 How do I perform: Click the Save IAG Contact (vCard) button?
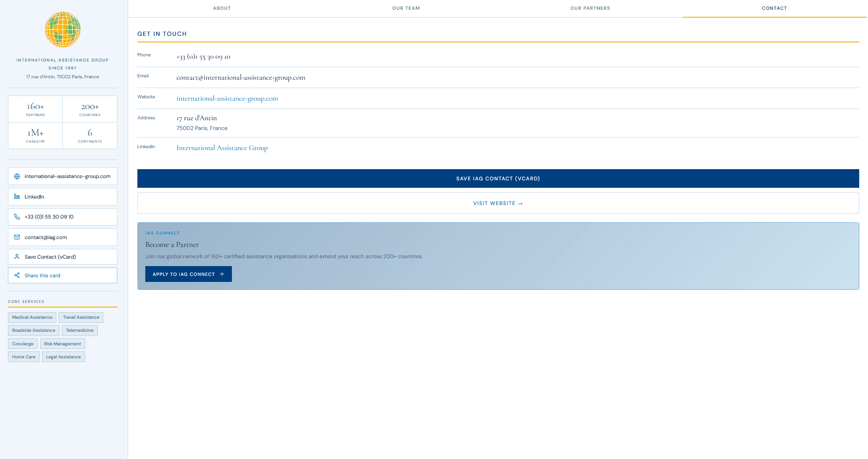tap(498, 178)
